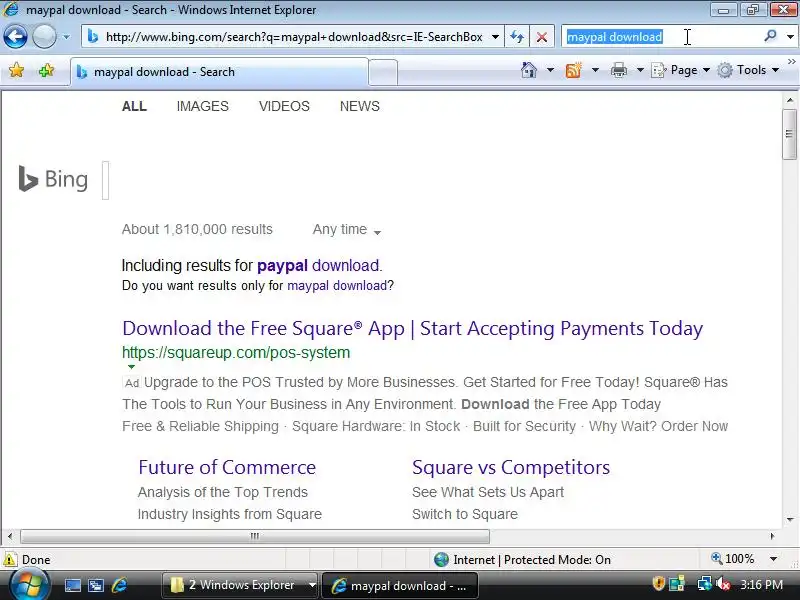Click the horizontal scrollbar thumb
This screenshot has height=600, width=800.
pyautogui.click(x=255, y=536)
